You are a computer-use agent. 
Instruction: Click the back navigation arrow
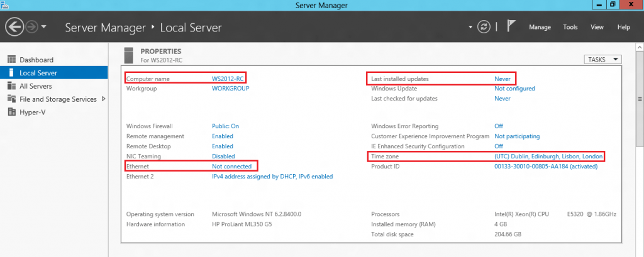(15, 27)
